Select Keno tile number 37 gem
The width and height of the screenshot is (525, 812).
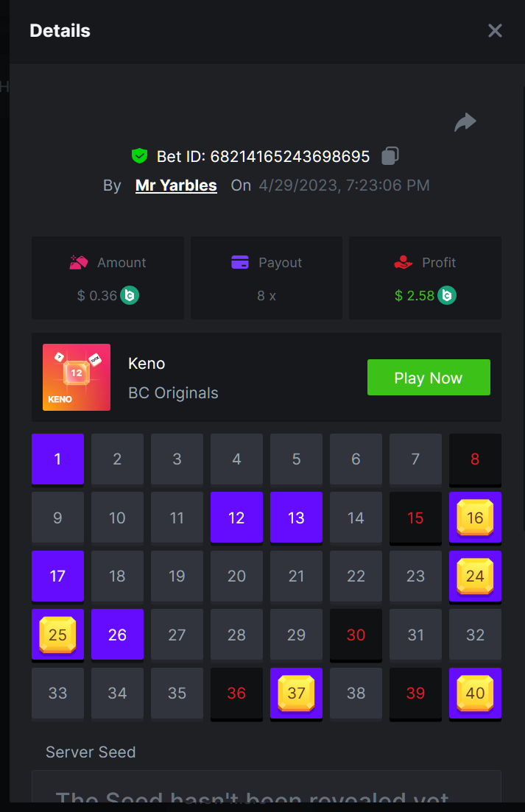pyautogui.click(x=296, y=693)
